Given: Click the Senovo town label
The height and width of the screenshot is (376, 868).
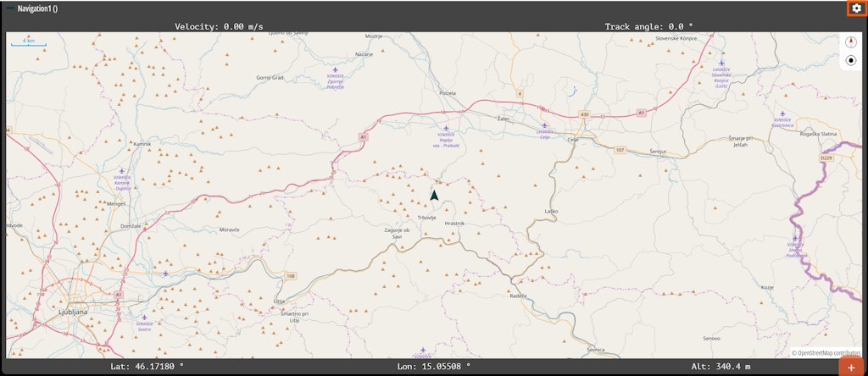Looking at the screenshot, I should 711,338.
